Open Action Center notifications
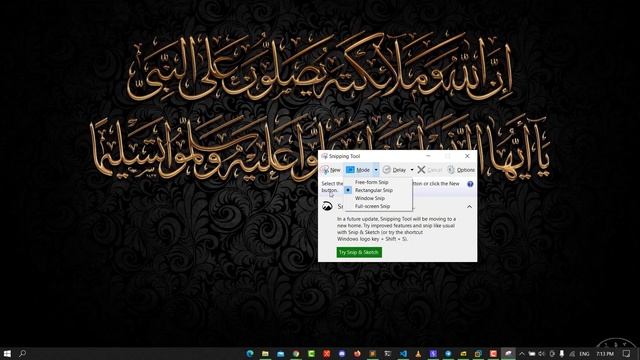The height and width of the screenshot is (360, 640). coord(627,354)
